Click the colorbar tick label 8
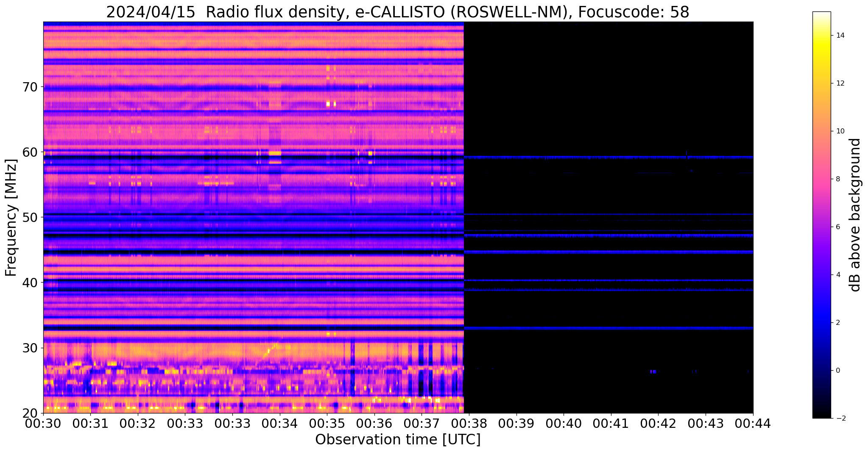Image resolution: width=868 pixels, height=452 pixels. 838,179
